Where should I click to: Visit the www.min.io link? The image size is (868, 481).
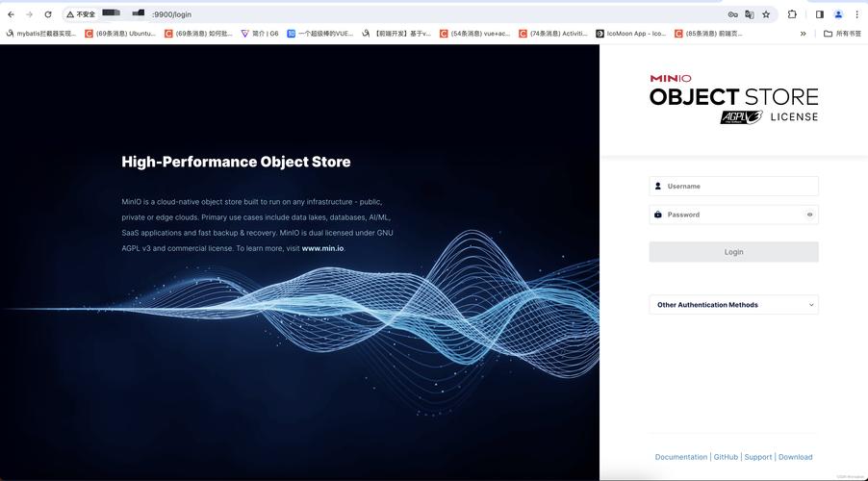[x=322, y=248]
